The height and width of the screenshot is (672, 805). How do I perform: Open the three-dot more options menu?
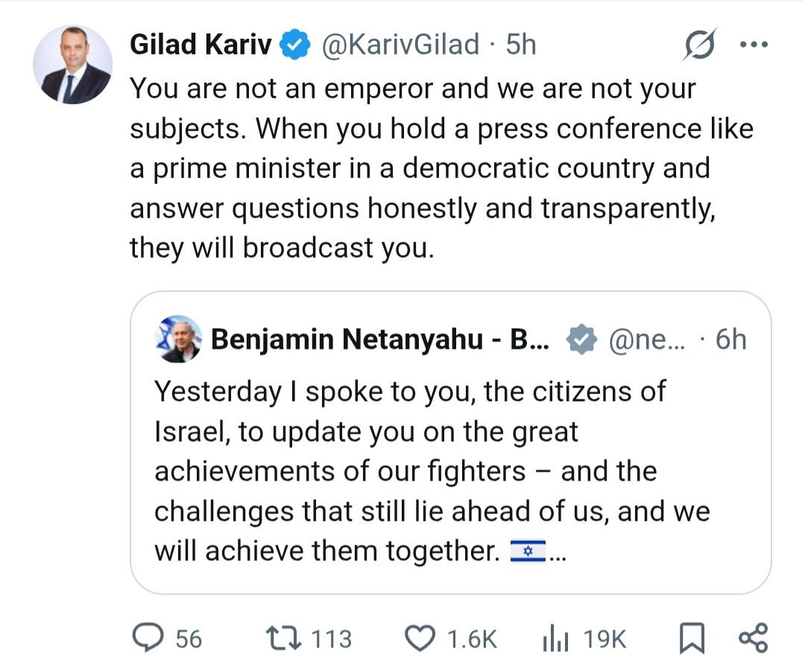click(753, 45)
